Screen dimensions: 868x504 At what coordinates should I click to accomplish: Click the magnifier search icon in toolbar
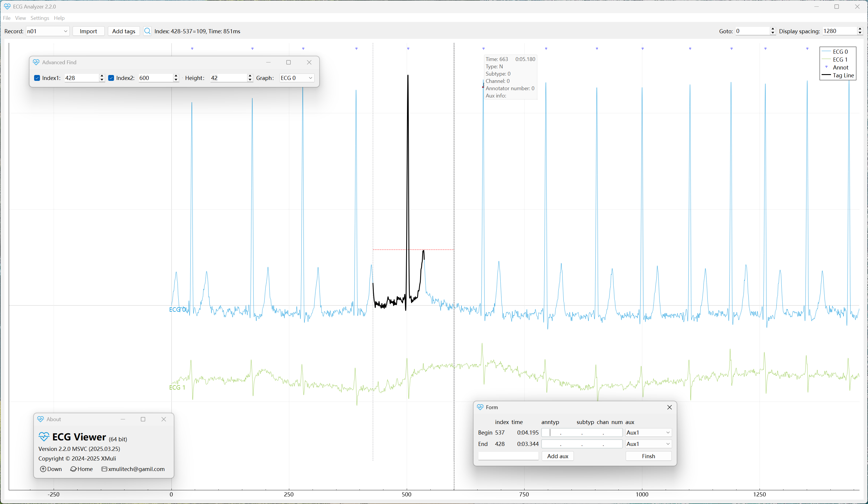[x=147, y=31]
